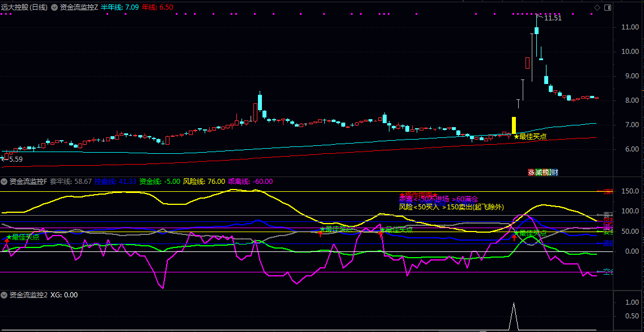Expand the 资金流监控F indicator menu arrow

point(4,182)
